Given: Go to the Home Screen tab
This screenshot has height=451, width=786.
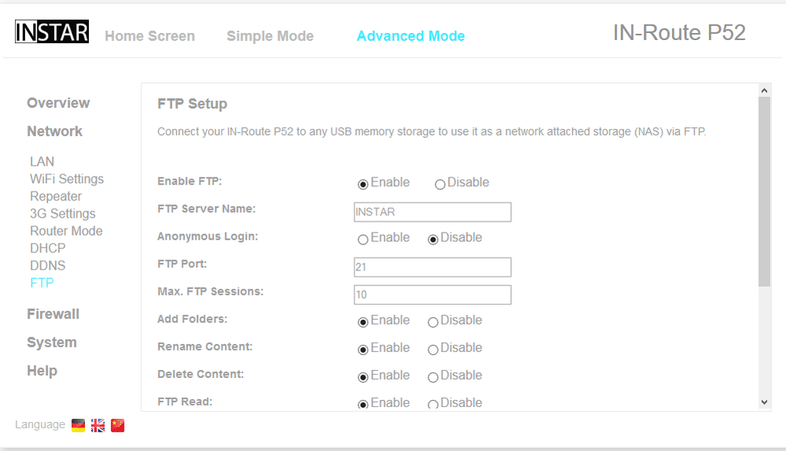Looking at the screenshot, I should 150,36.
